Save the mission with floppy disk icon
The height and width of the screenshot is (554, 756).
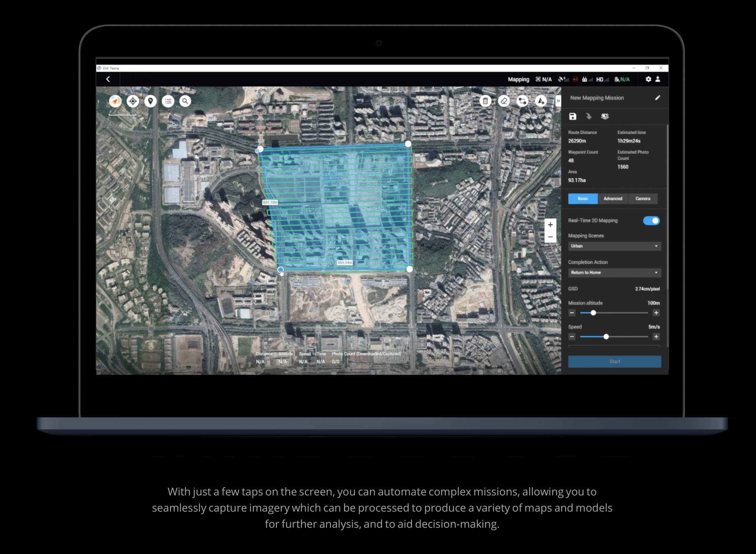pyautogui.click(x=573, y=116)
